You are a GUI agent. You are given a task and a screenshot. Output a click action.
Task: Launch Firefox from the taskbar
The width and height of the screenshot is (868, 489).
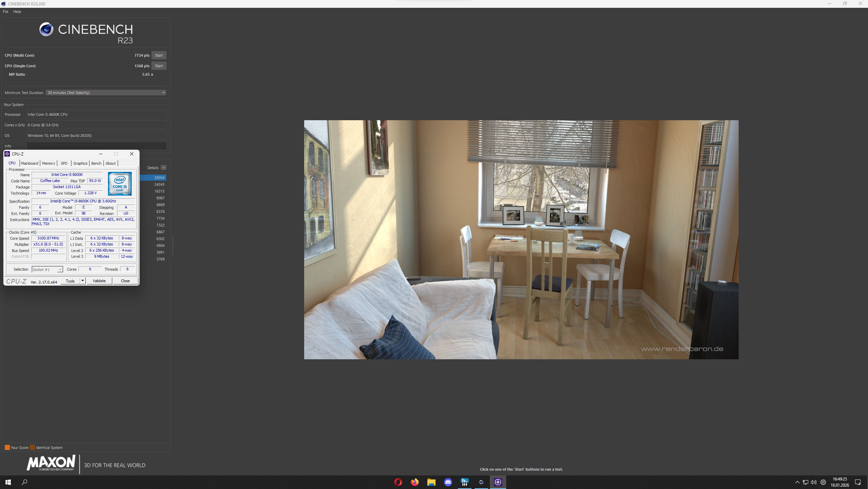pos(414,482)
